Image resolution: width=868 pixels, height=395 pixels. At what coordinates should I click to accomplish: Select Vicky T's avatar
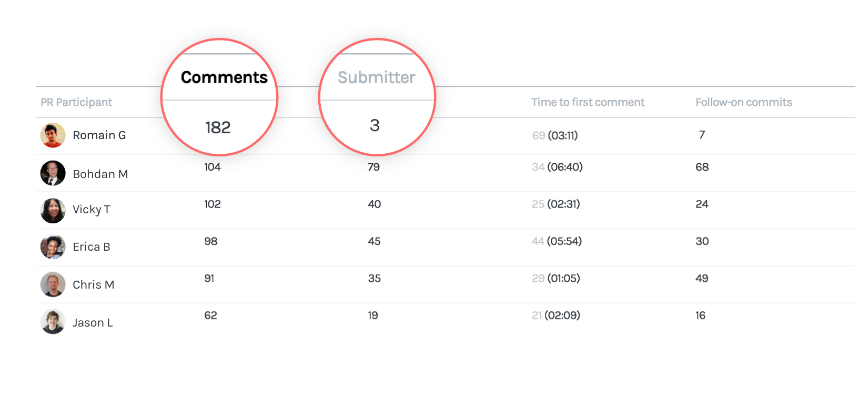coord(53,211)
